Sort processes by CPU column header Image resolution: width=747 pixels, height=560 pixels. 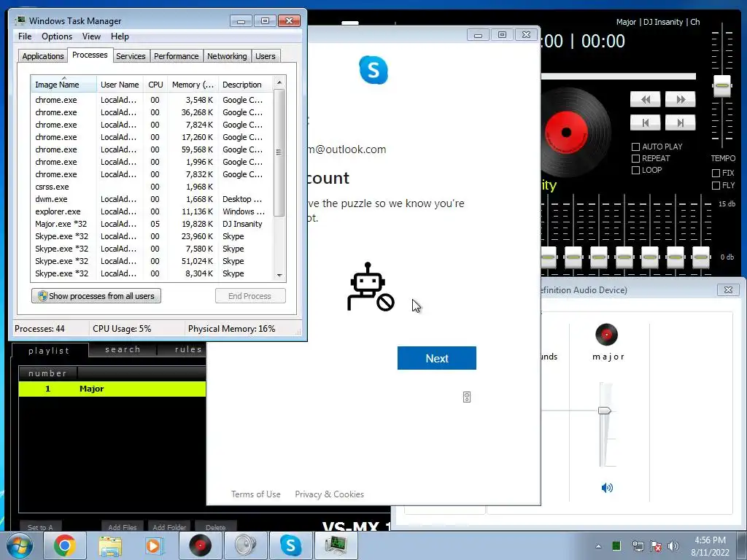click(x=155, y=85)
